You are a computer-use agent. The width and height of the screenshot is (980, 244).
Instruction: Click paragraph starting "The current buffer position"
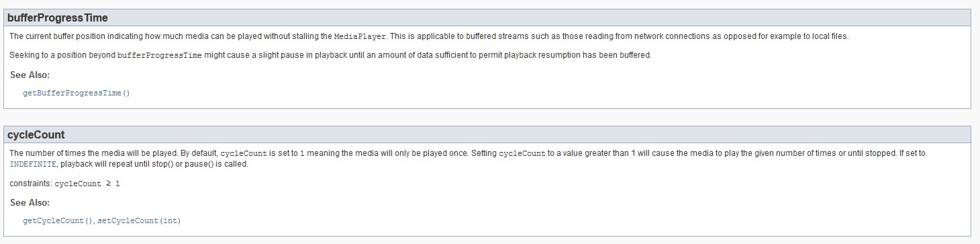[429, 36]
